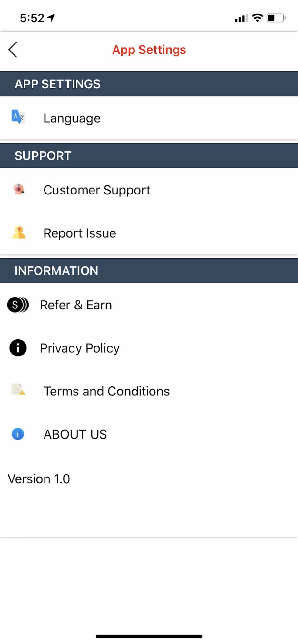Tap the Version 1.0 label
The width and height of the screenshot is (298, 644).
click(x=39, y=479)
